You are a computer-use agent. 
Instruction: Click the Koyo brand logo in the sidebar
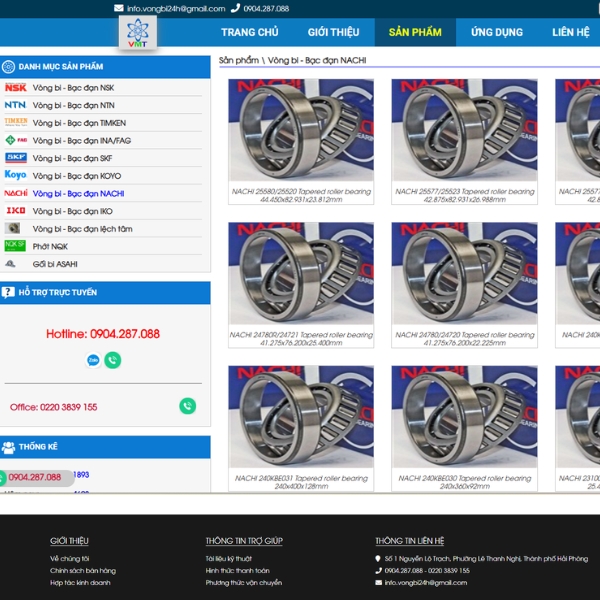tap(16, 175)
